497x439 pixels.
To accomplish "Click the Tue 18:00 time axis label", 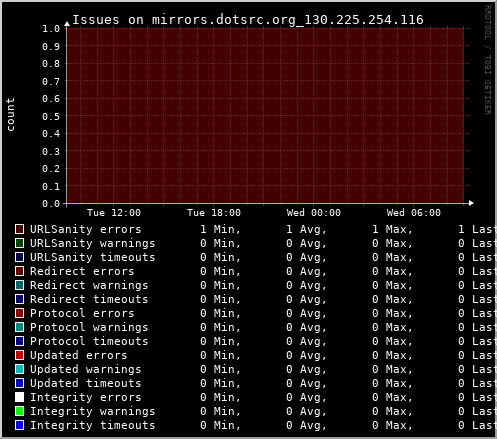I will pos(214,213).
